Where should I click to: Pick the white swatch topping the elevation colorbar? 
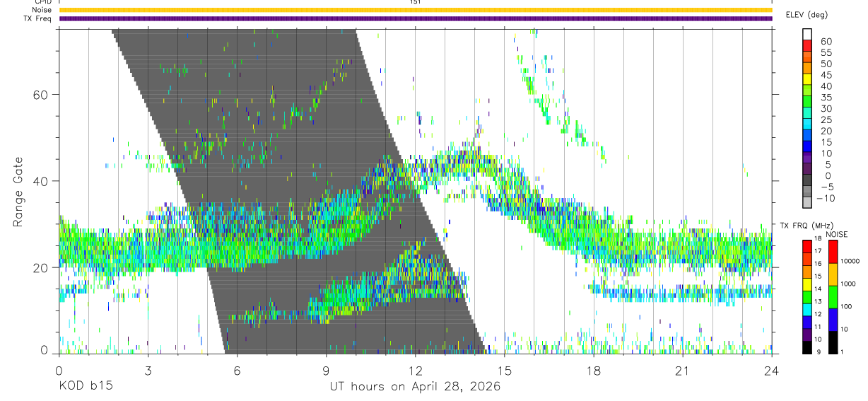point(808,35)
